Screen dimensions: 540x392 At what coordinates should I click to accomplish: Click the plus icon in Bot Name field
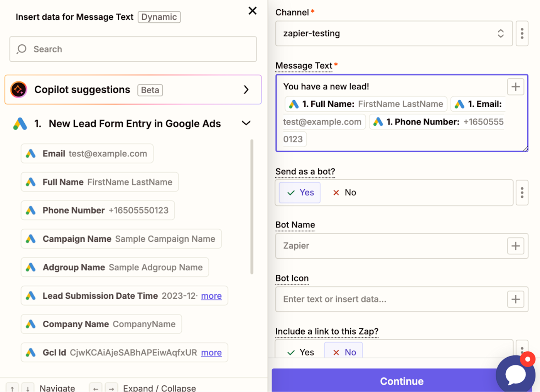[516, 246]
